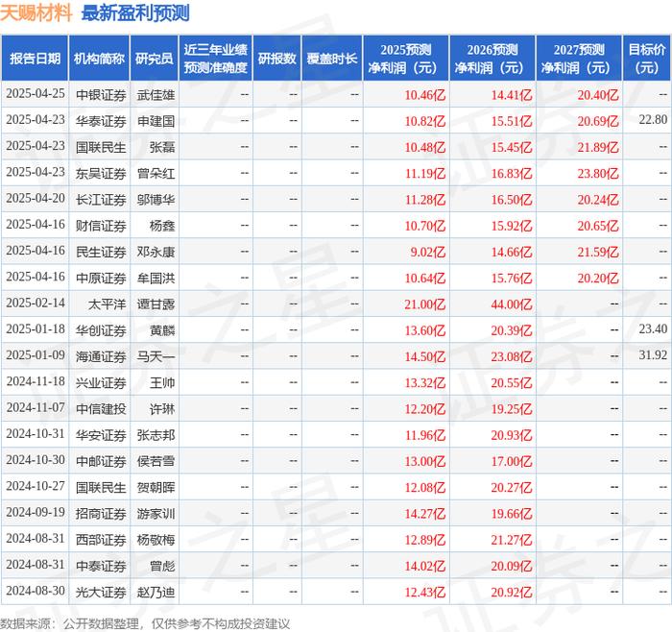
Task: Click 中邮证券 institution cell
Action: pos(101,461)
